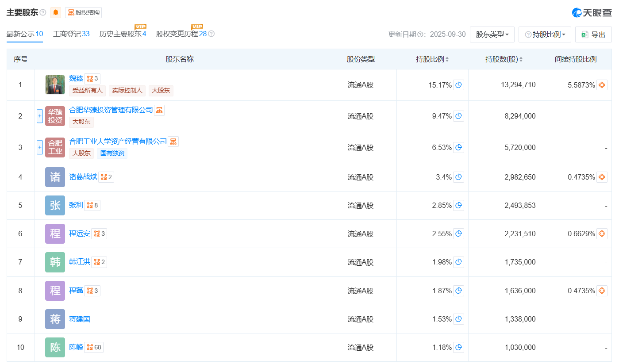Click 魏臻's profile photo thumbnail
This screenshot has height=364, width=619.
coord(55,85)
